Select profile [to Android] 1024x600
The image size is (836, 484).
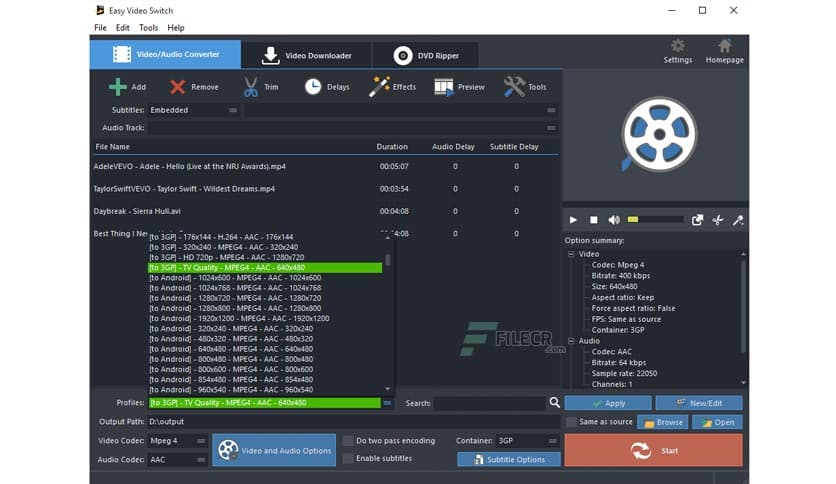tap(265, 278)
